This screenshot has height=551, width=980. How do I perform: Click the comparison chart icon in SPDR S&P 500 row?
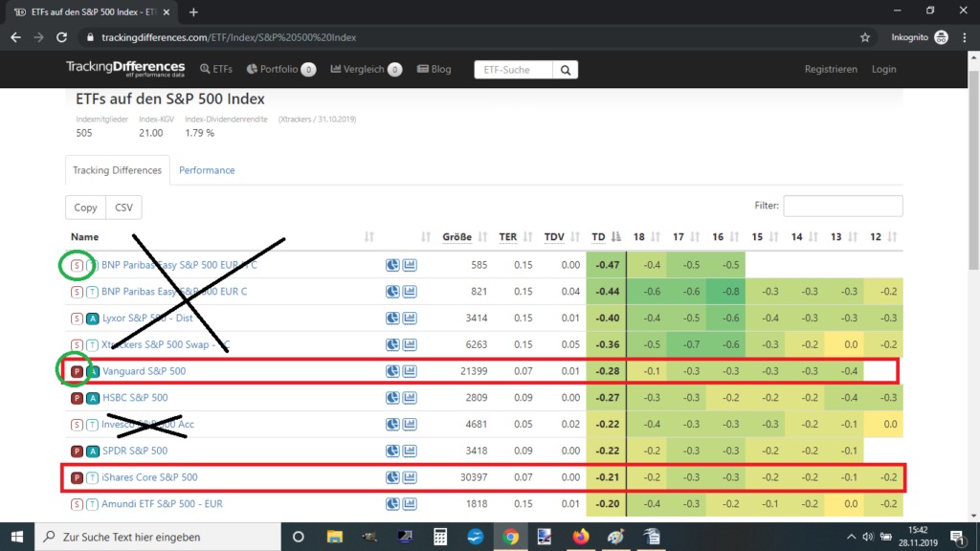click(410, 451)
